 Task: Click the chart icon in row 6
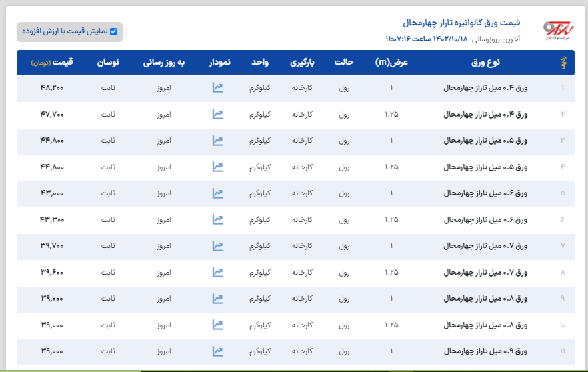[x=217, y=219]
